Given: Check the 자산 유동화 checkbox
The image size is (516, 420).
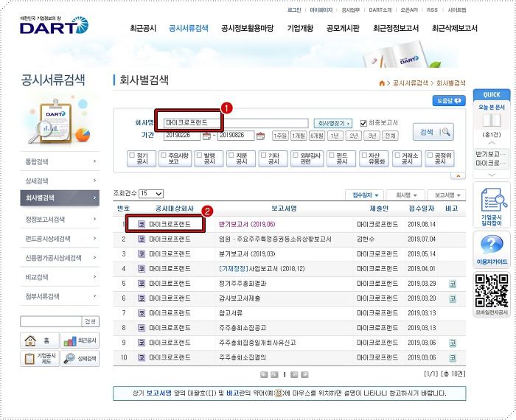Looking at the screenshot, I should [364, 155].
